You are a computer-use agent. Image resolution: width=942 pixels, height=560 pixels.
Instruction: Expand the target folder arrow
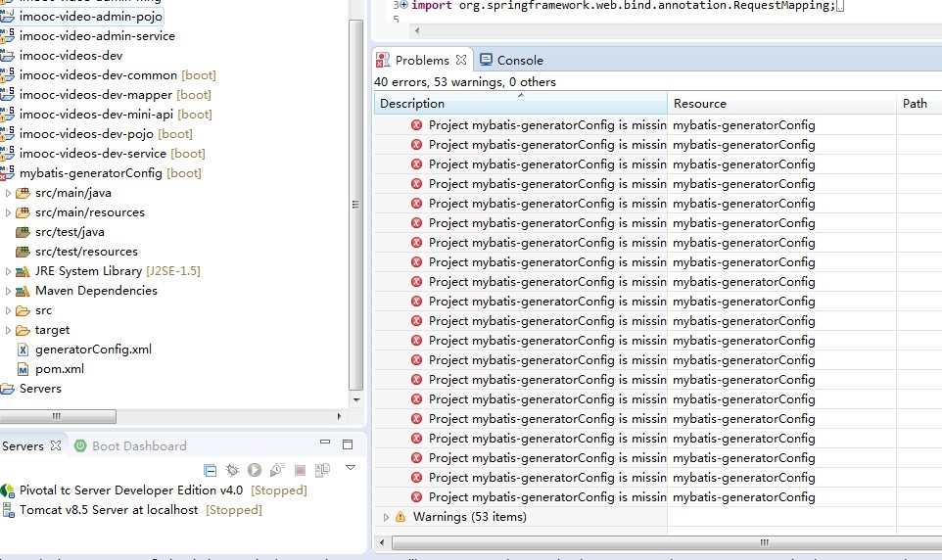(x=8, y=330)
